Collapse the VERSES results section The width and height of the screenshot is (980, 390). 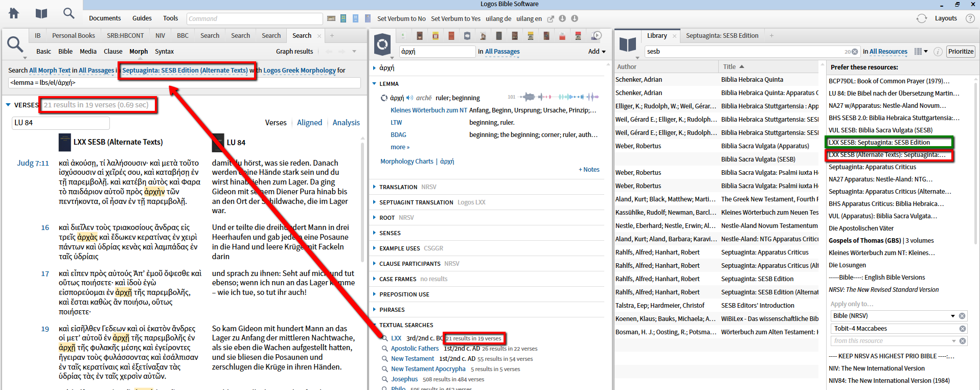click(x=8, y=105)
